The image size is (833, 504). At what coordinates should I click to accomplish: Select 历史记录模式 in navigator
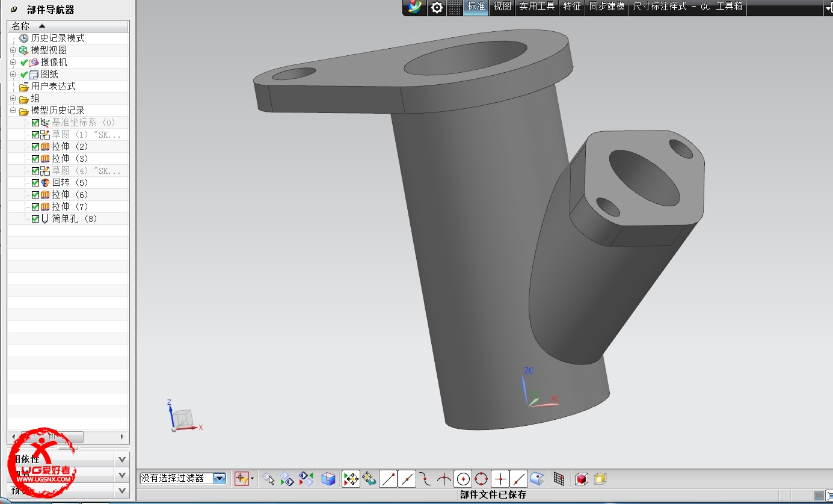[x=58, y=38]
